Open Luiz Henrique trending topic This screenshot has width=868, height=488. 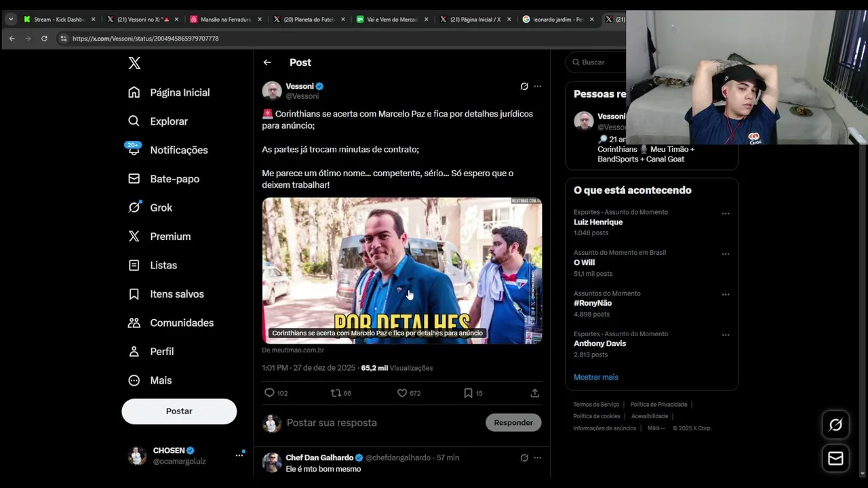pyautogui.click(x=598, y=222)
